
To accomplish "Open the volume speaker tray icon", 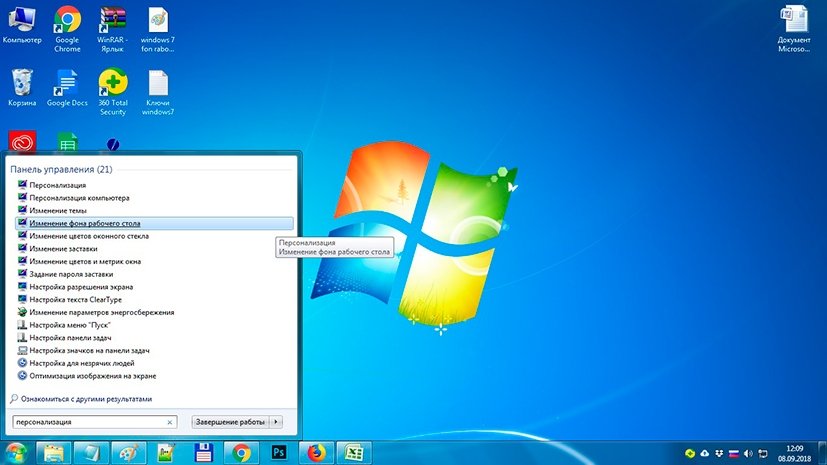I will pos(748,453).
